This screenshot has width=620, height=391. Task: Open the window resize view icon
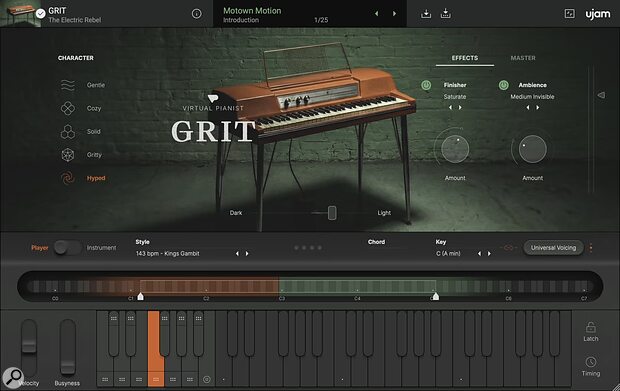tap(569, 14)
